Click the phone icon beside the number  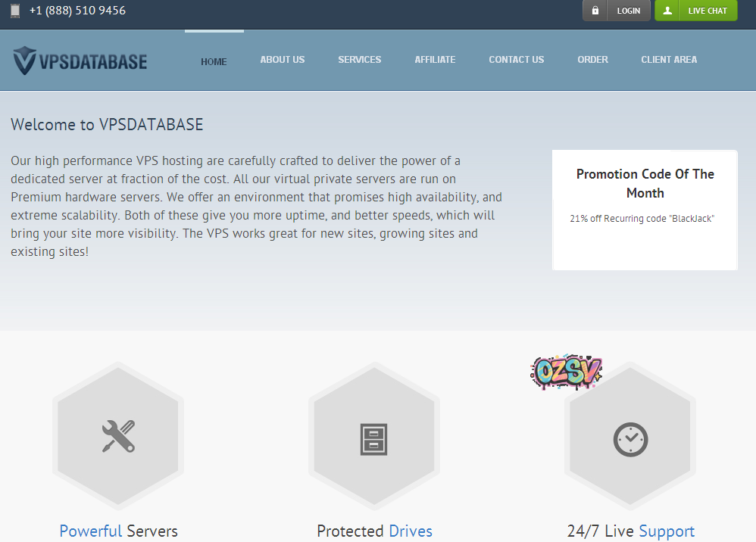pos(15,11)
